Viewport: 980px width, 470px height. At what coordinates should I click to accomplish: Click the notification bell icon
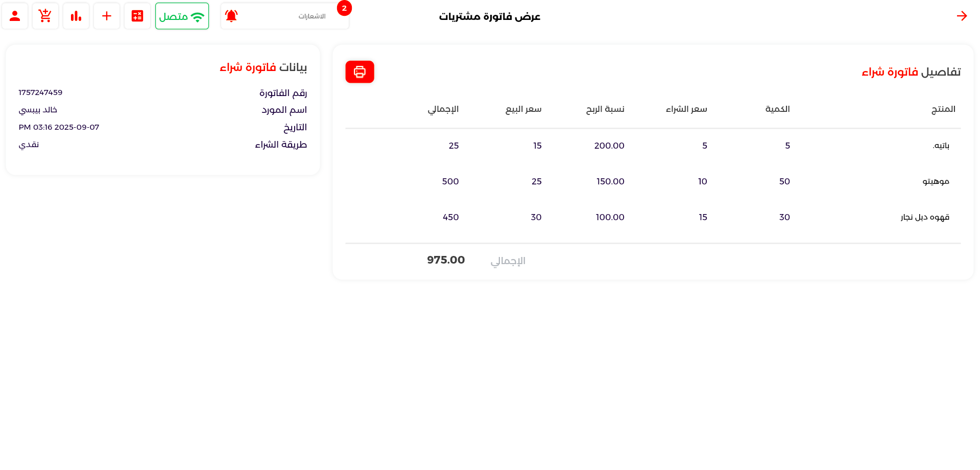(231, 16)
